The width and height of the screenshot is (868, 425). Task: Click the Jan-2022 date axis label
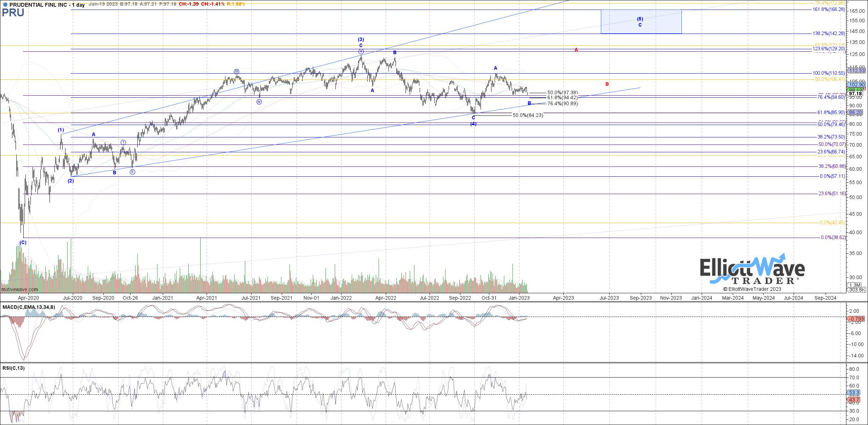tap(341, 298)
